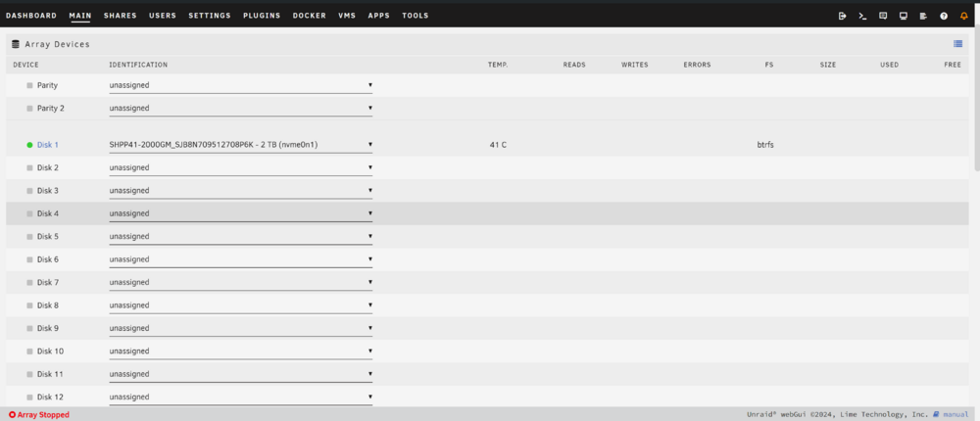
Task: Click the gray status square beside Disk 3
Action: [x=29, y=191]
